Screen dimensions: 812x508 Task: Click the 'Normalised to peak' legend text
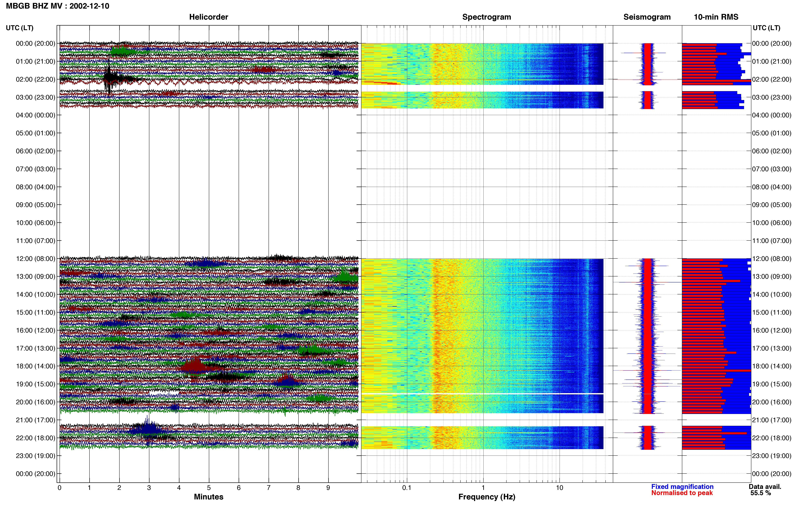click(682, 493)
